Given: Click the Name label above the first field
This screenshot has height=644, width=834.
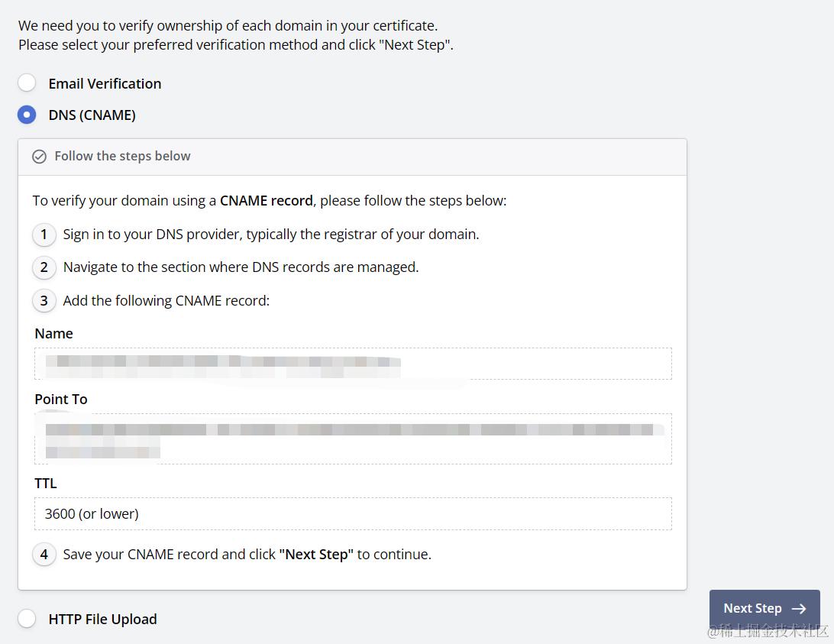Looking at the screenshot, I should click(53, 334).
